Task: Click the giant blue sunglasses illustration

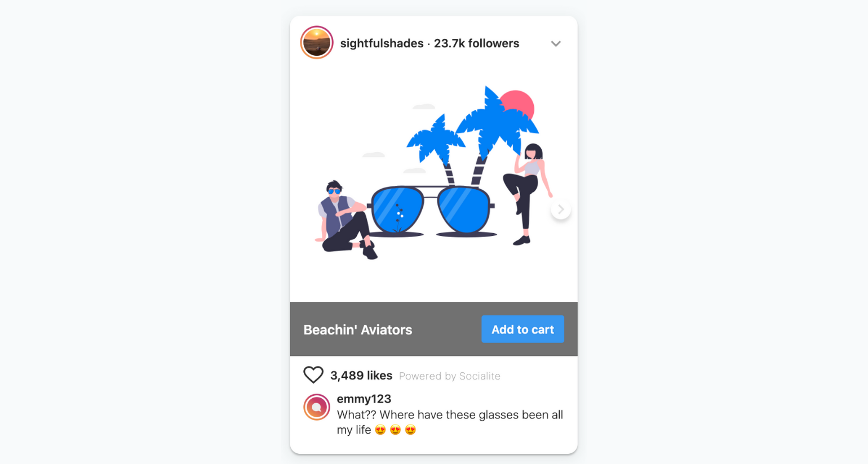Action: (x=431, y=210)
